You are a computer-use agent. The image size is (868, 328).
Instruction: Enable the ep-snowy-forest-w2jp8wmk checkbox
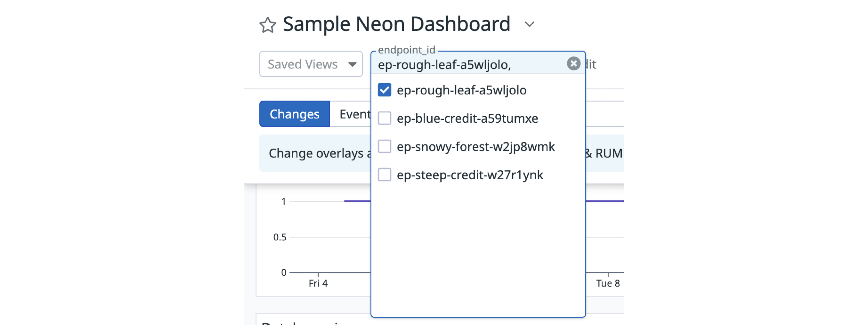pyautogui.click(x=384, y=147)
